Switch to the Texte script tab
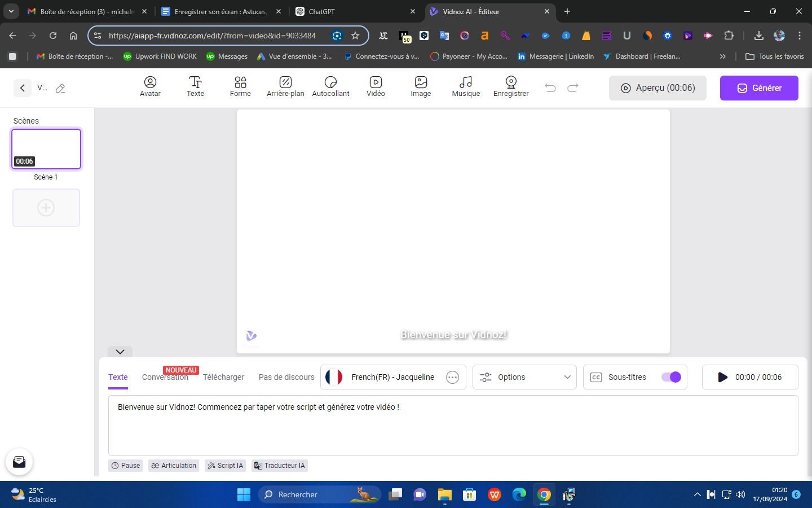 [x=118, y=377]
